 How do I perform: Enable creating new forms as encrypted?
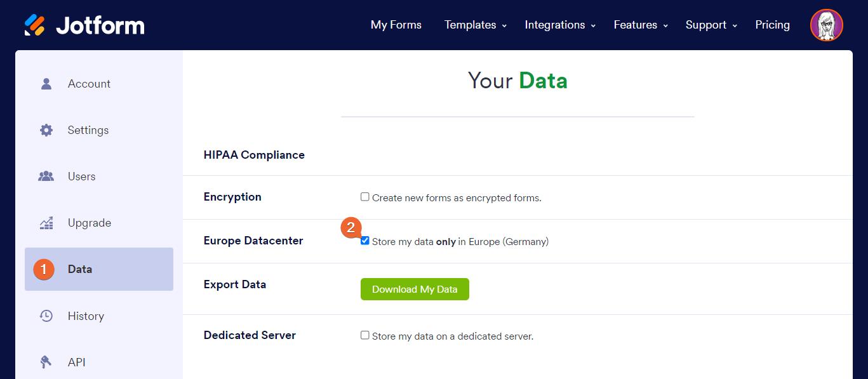365,197
